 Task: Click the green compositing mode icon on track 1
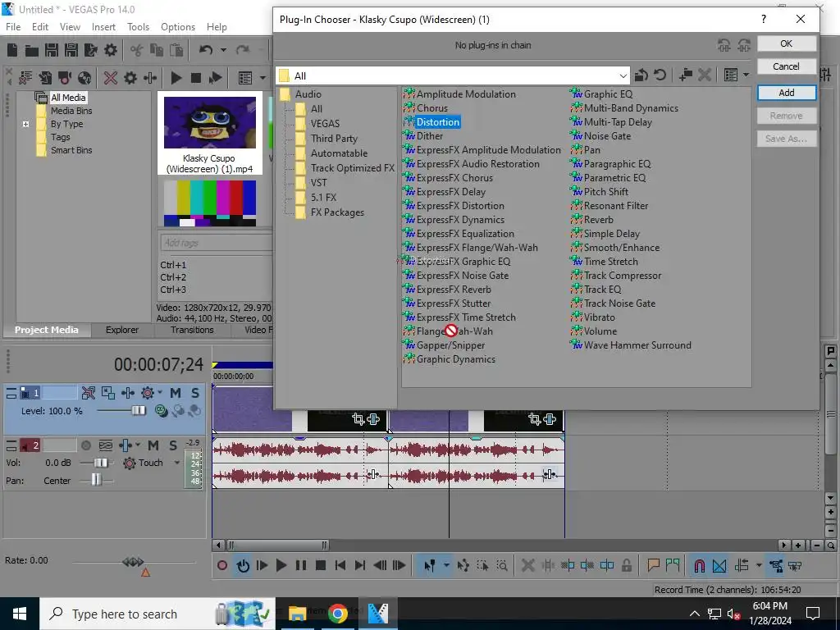click(x=160, y=411)
